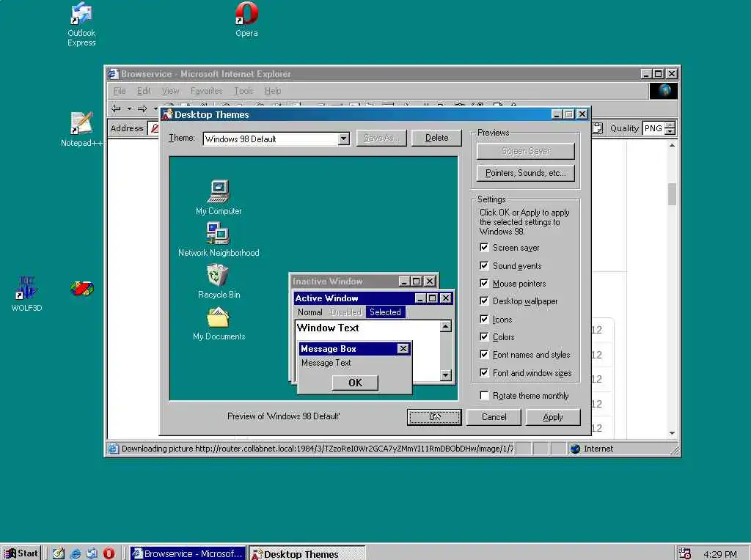Open the Tools menu in Internet Explorer

click(x=243, y=90)
